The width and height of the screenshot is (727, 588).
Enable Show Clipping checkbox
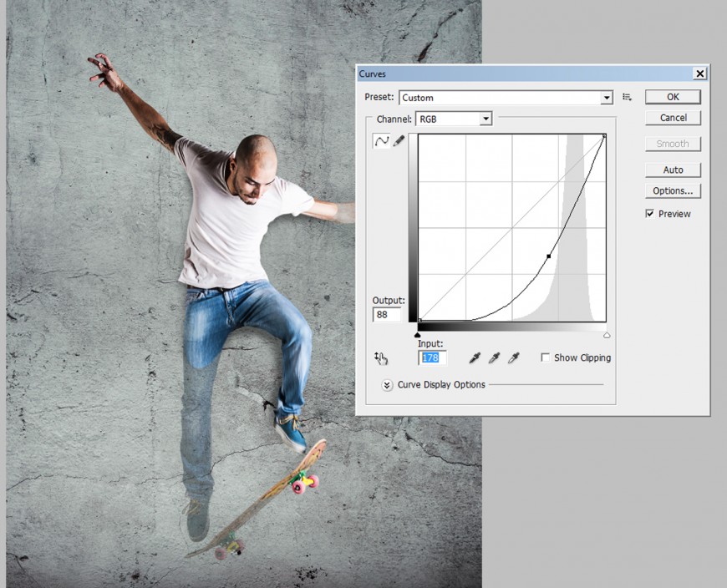[x=546, y=357]
